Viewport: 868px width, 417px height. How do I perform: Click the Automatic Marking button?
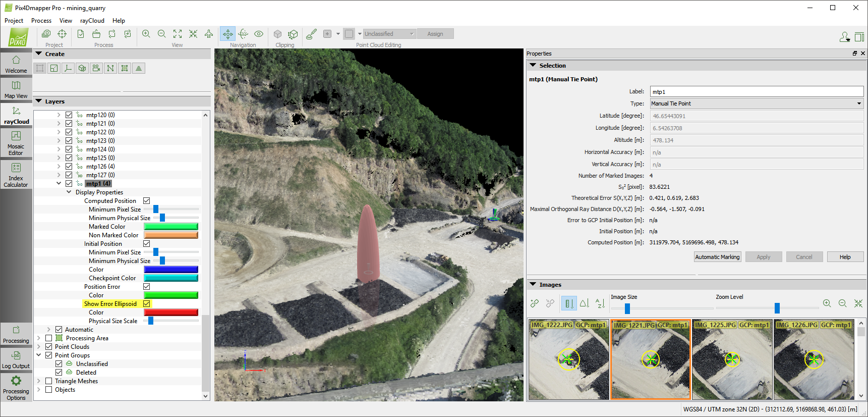click(x=717, y=257)
